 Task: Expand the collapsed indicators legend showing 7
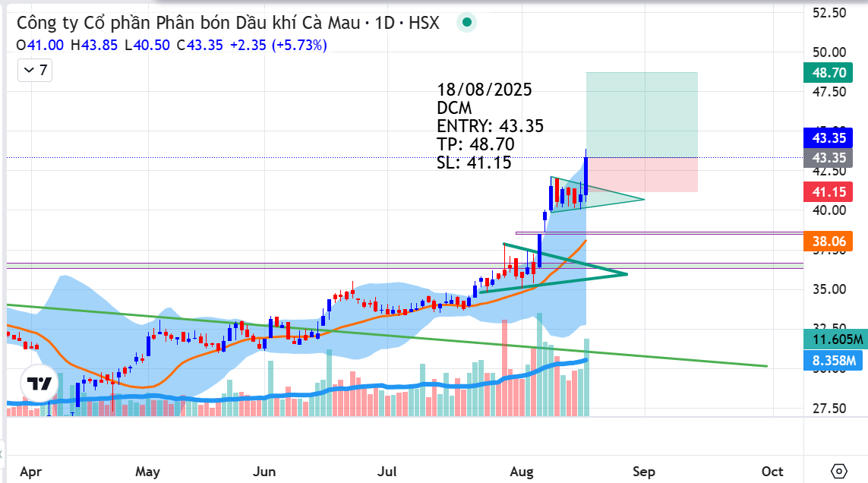click(35, 71)
